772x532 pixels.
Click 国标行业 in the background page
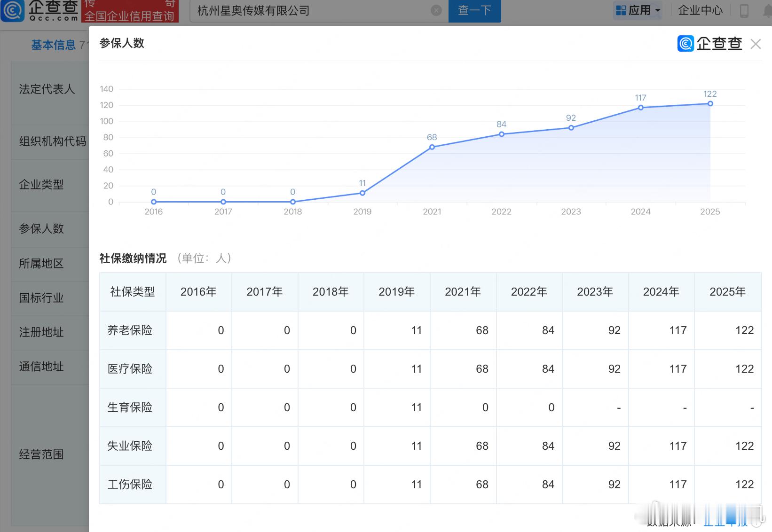pyautogui.click(x=41, y=298)
